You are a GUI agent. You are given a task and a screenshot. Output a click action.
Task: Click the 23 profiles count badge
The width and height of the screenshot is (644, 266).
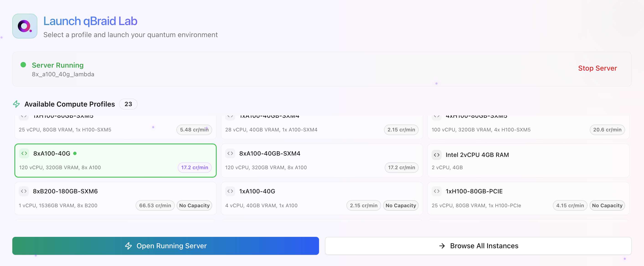[128, 104]
